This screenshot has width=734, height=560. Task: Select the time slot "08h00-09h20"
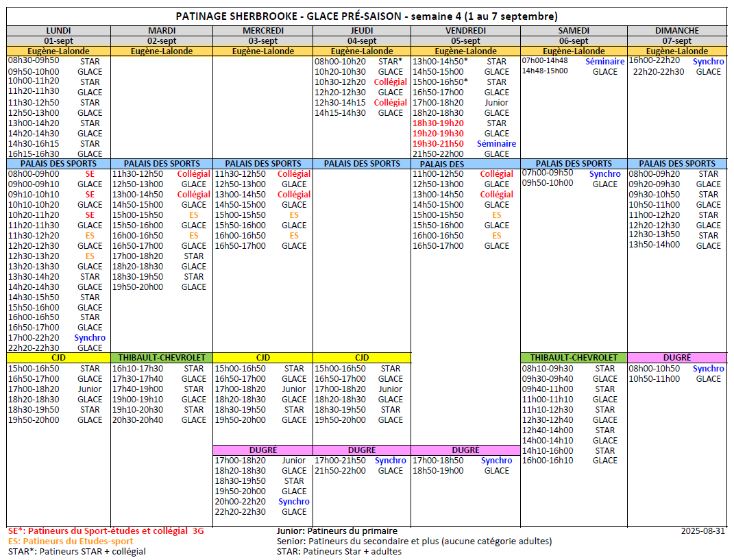click(x=655, y=173)
